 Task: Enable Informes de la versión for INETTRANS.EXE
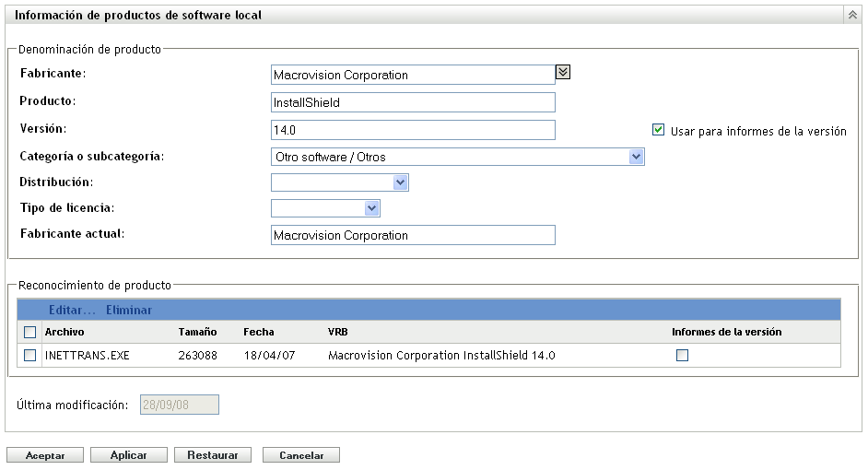point(682,355)
